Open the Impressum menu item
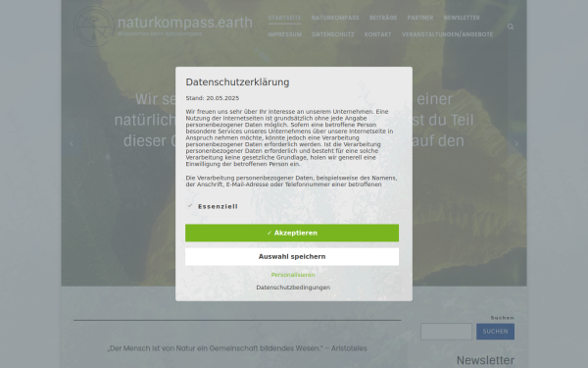The width and height of the screenshot is (588, 368). [285, 34]
